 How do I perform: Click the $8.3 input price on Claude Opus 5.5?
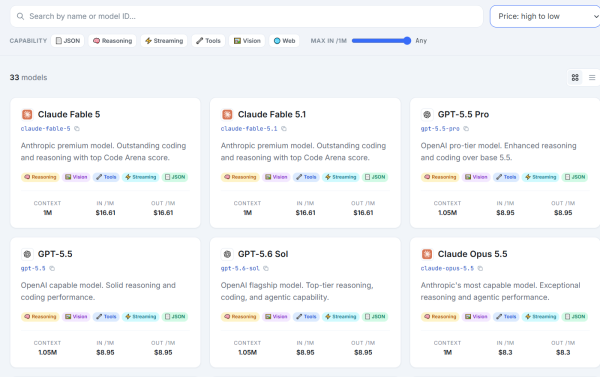coord(505,353)
